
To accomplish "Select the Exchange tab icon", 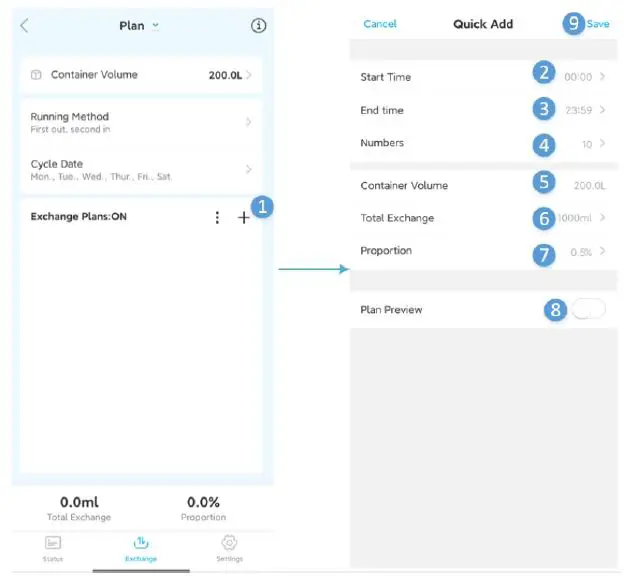I will [x=141, y=543].
